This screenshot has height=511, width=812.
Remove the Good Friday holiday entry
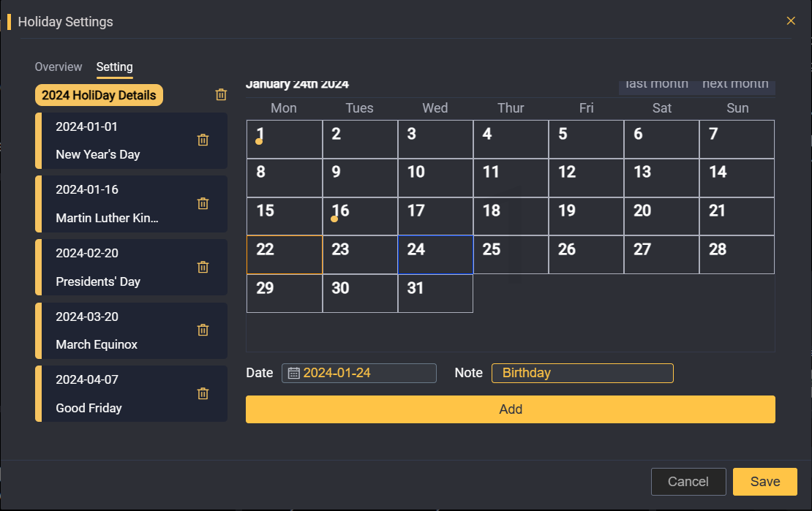coord(203,394)
